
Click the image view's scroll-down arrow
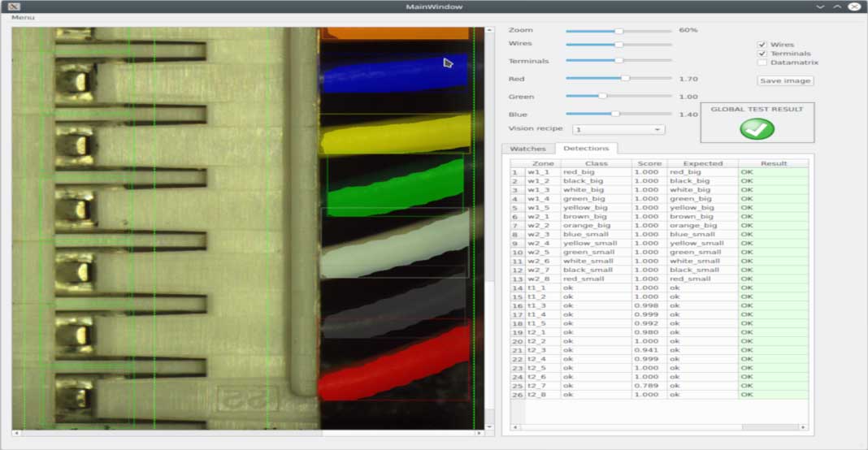click(489, 425)
